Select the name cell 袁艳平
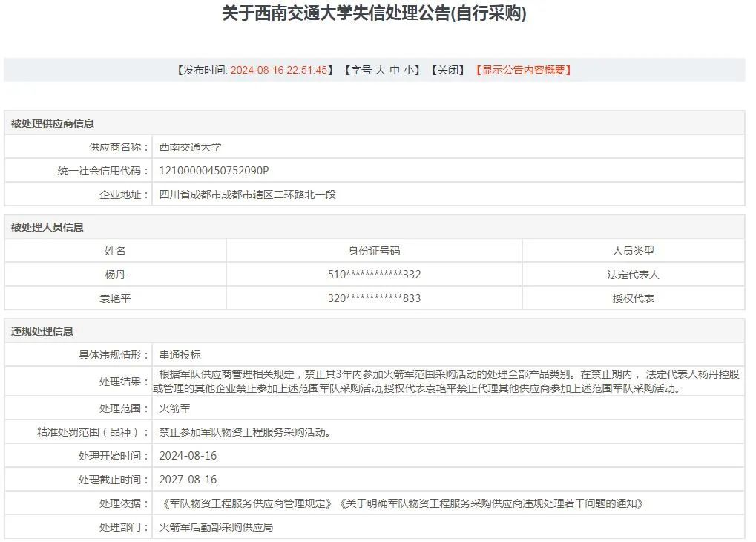The height and width of the screenshot is (542, 756). [x=115, y=298]
